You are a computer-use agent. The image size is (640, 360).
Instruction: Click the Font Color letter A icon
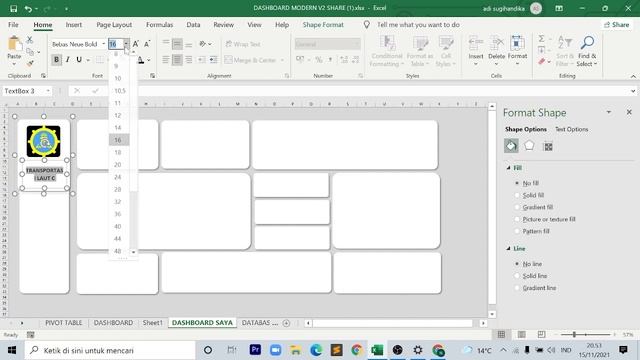coord(141,60)
